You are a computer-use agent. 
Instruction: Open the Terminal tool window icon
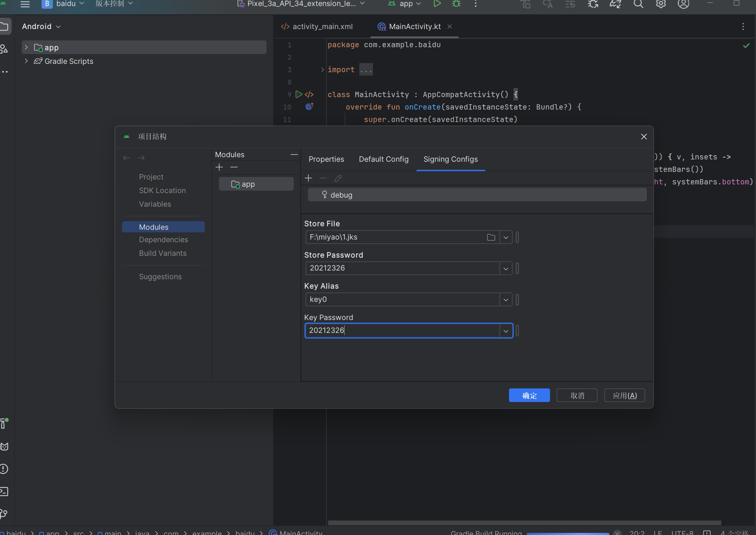tap(4, 492)
